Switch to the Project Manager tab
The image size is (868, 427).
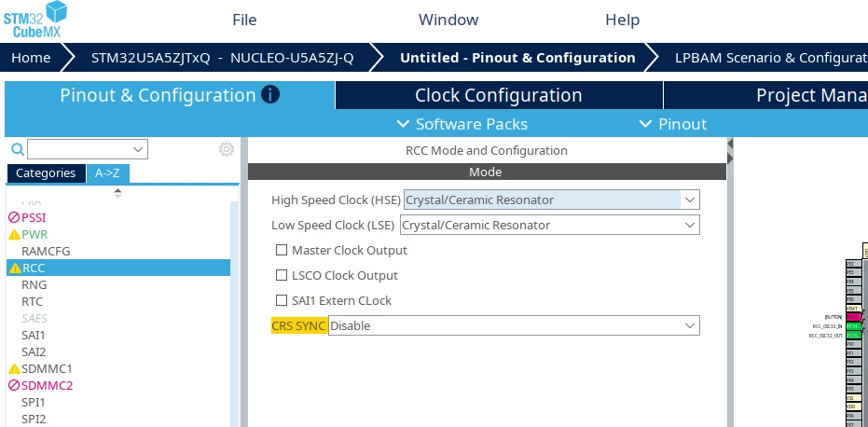click(x=766, y=95)
